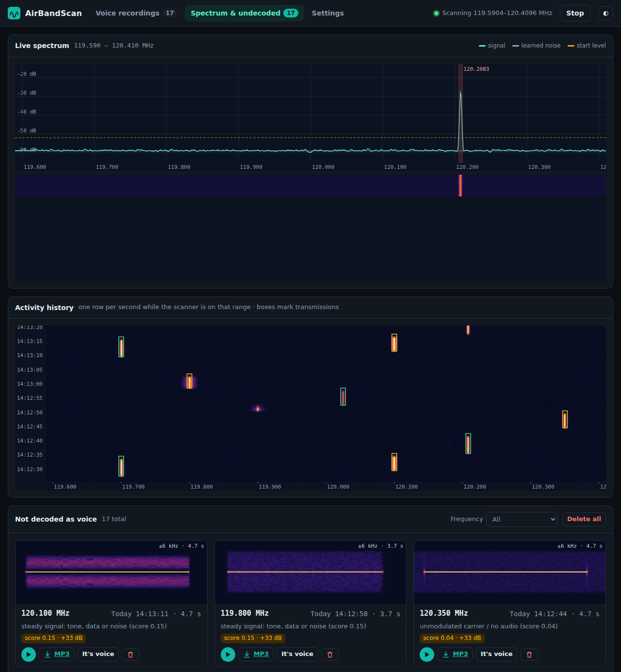Delete the 119.800 MHz recording
Image resolution: width=621 pixels, height=672 pixels.
(330, 655)
